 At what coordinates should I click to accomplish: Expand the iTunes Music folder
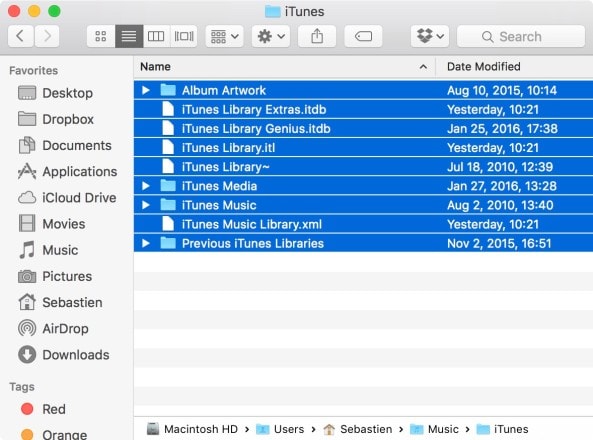[146, 205]
